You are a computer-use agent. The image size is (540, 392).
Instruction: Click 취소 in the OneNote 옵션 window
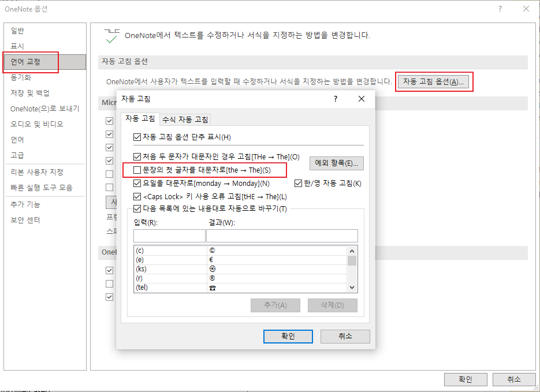pos(514,380)
